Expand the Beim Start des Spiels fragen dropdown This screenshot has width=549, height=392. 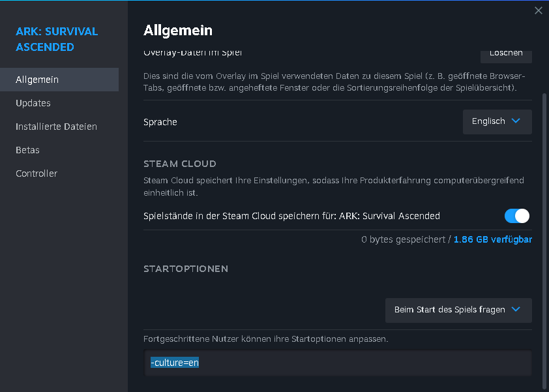pos(458,310)
